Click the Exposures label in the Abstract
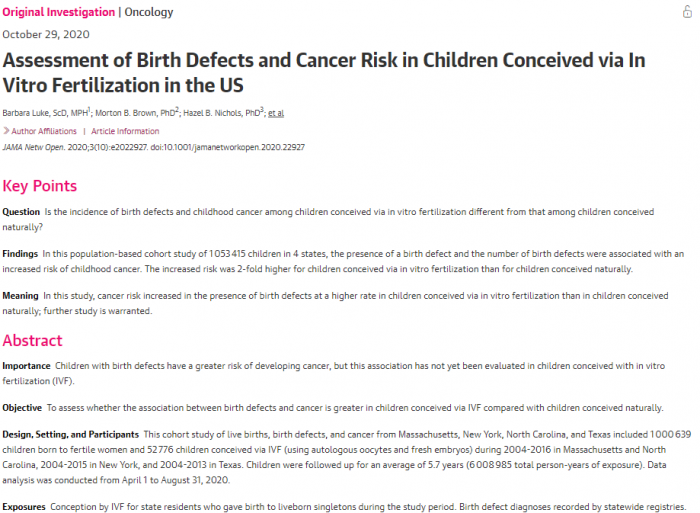The image size is (700, 513). [26, 507]
